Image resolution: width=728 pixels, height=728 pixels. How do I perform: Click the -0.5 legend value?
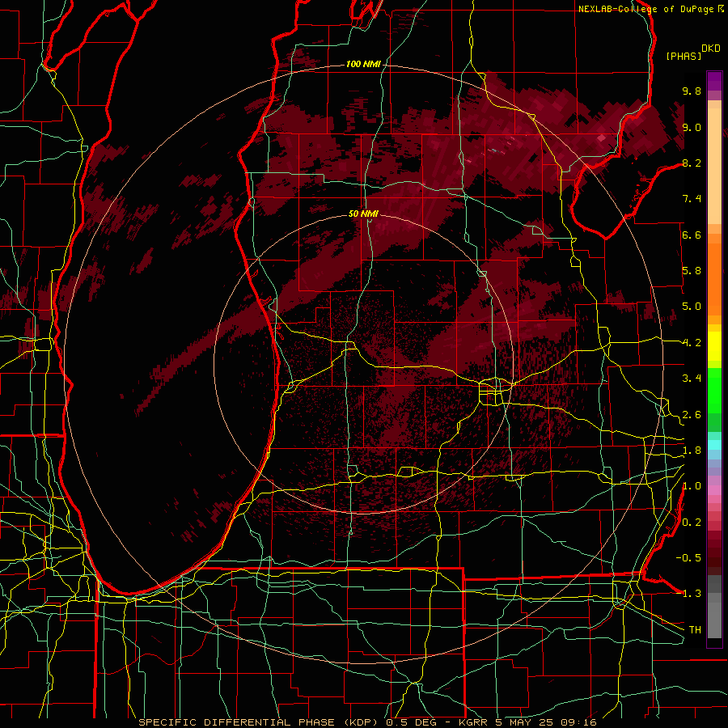pyautogui.click(x=688, y=558)
